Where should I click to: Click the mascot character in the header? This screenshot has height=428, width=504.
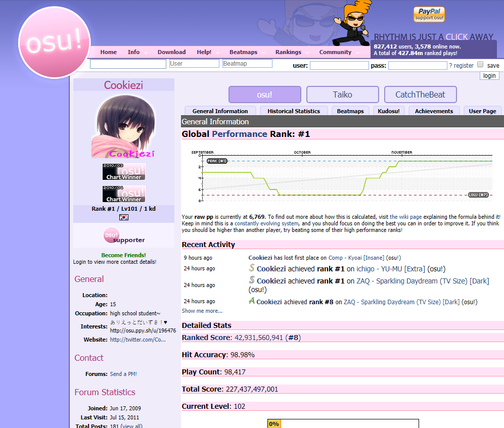click(x=352, y=23)
